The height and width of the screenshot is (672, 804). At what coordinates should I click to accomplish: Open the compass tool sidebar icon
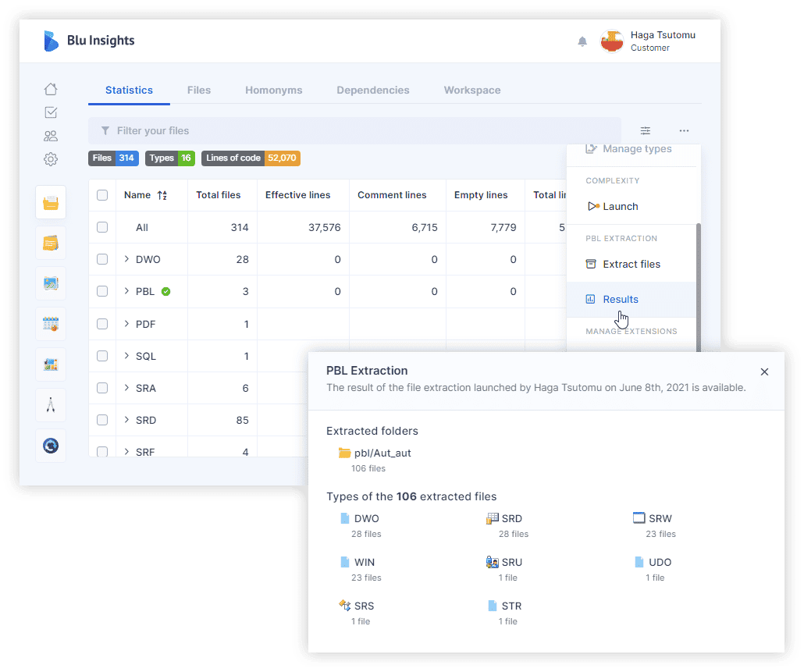(x=51, y=405)
